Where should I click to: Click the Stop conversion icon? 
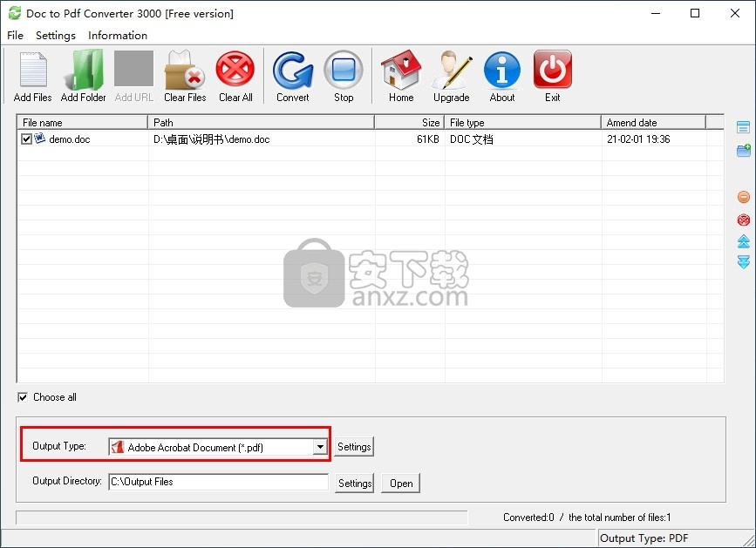[x=344, y=71]
